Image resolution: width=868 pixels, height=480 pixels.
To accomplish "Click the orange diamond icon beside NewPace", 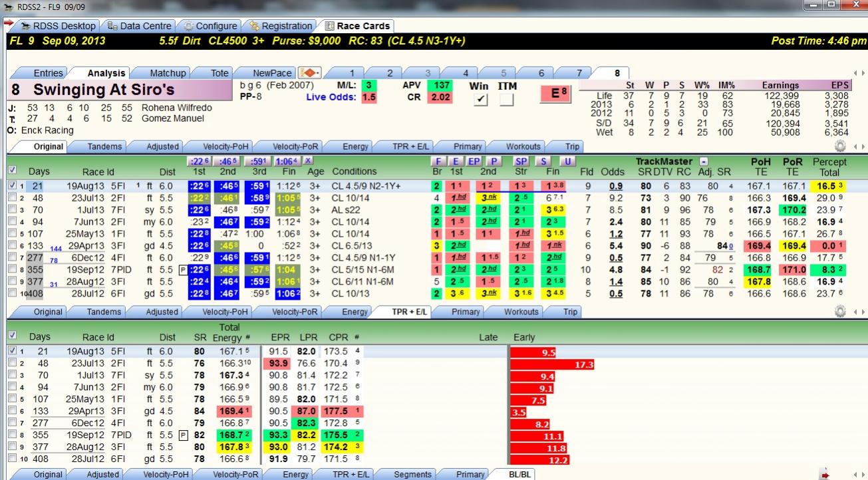I will point(309,72).
